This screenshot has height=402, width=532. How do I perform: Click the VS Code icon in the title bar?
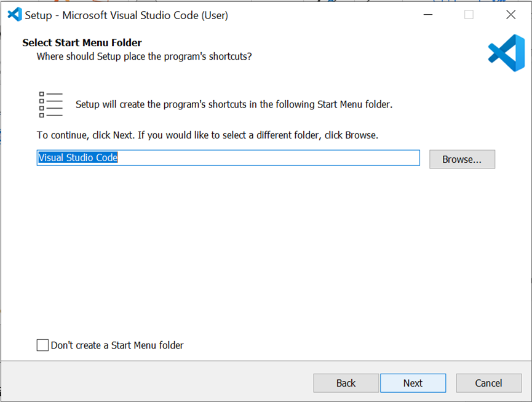tap(15, 15)
